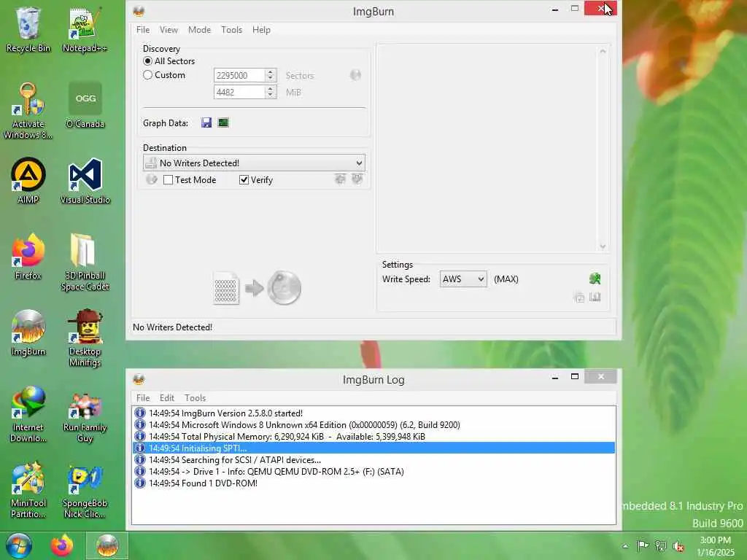This screenshot has height=560, width=747.
Task: Click the muted volume tray icon
Action: coord(678,546)
